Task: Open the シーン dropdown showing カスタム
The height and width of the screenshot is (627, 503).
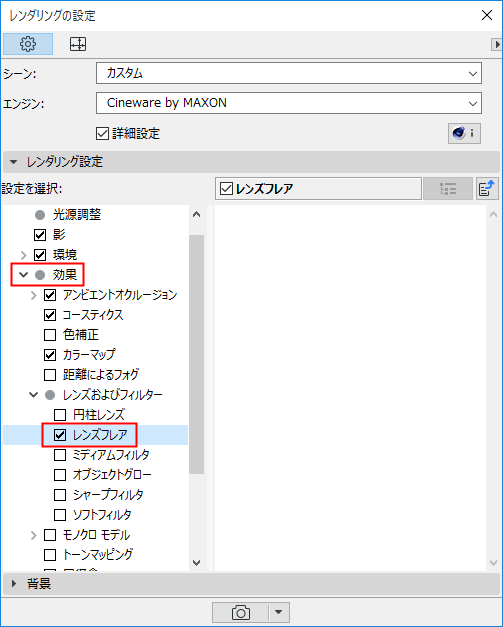Action: 289,73
